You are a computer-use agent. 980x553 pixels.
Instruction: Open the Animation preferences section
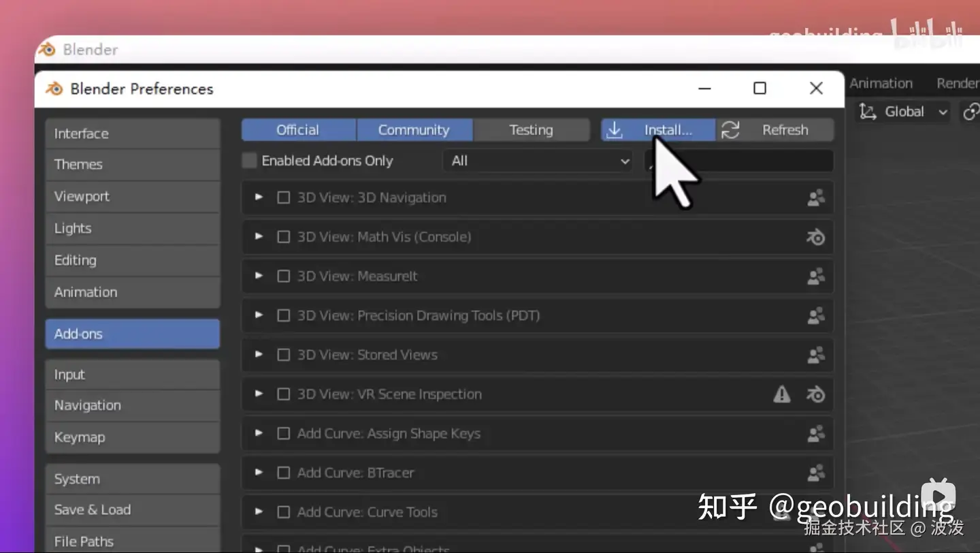click(133, 292)
